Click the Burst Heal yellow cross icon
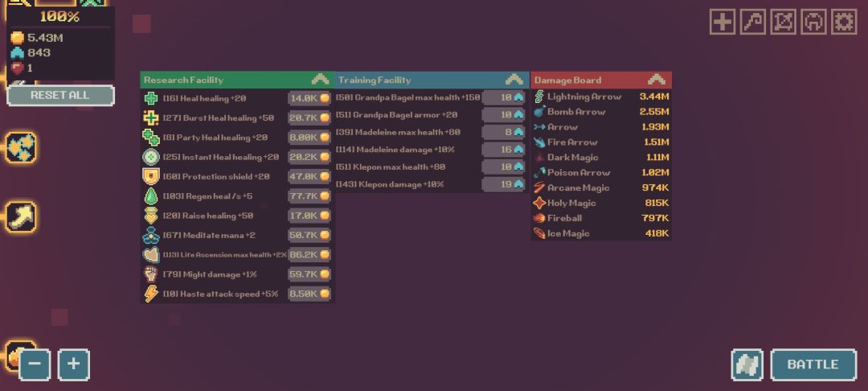 [151, 118]
